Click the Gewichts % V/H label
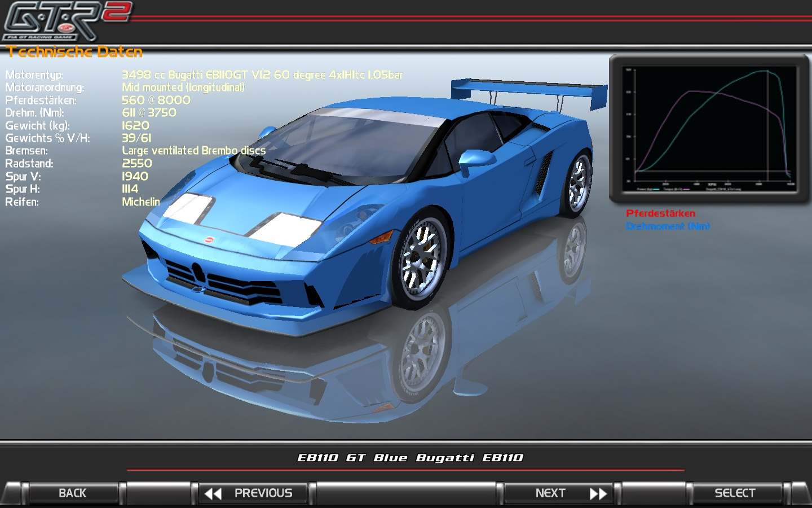Screen dimensions: 812x508 click(x=47, y=138)
